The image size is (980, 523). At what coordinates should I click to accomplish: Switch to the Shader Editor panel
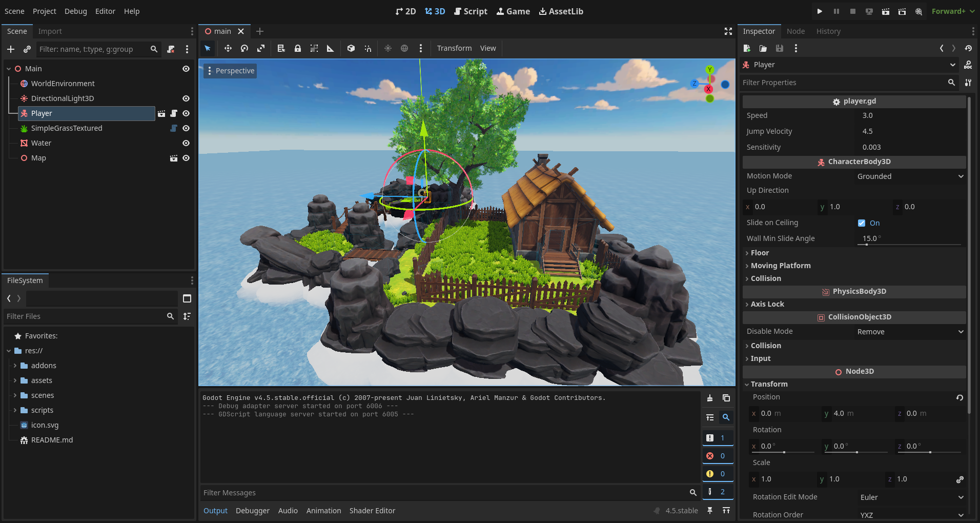click(x=372, y=510)
